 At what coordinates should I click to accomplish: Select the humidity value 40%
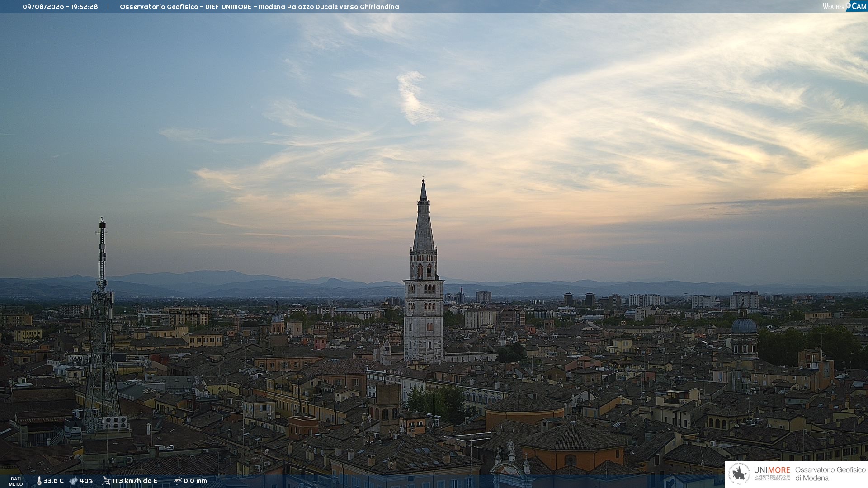pos(86,481)
